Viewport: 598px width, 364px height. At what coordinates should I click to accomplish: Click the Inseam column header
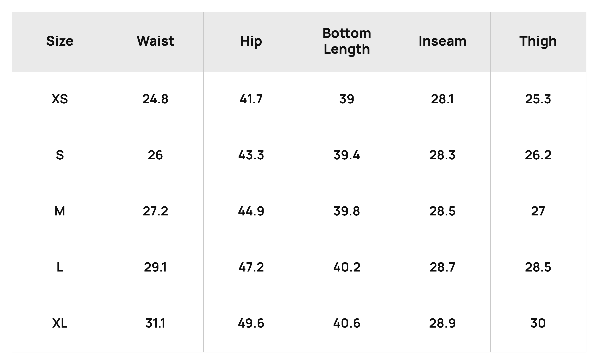(x=443, y=42)
